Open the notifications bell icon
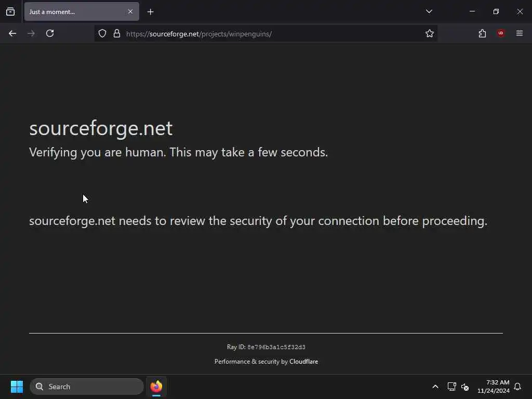This screenshot has width=532, height=399. click(x=517, y=387)
